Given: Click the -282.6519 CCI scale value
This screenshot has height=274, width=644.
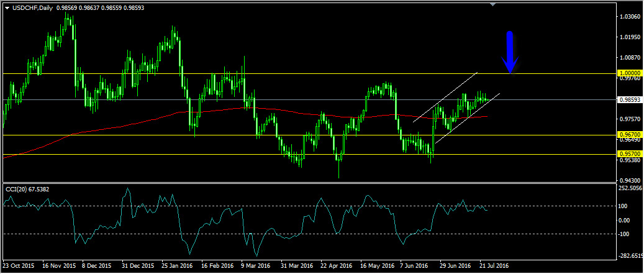Looking at the screenshot, I should [x=630, y=254].
